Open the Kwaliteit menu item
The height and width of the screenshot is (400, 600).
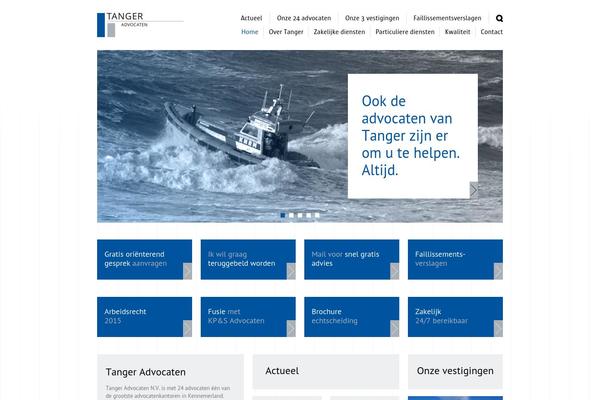[x=458, y=32]
